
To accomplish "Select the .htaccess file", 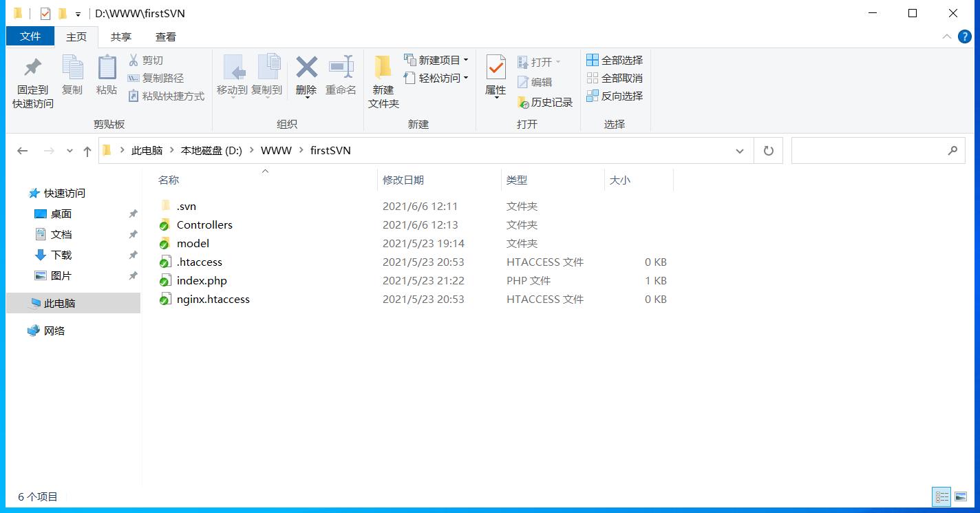I will (x=199, y=262).
